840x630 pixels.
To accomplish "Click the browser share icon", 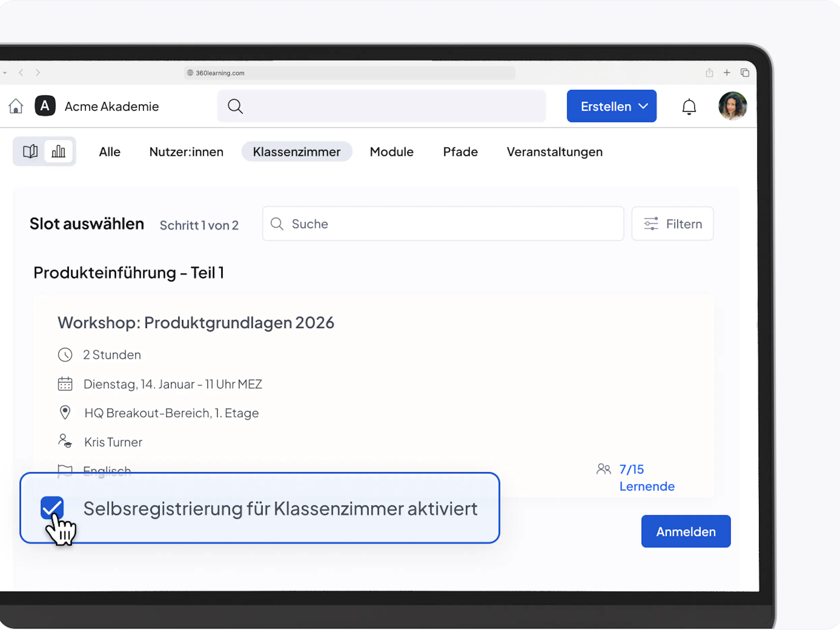I will [709, 73].
